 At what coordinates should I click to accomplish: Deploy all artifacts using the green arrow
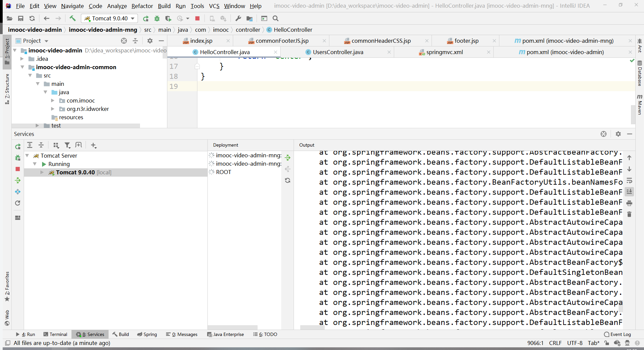tap(288, 158)
